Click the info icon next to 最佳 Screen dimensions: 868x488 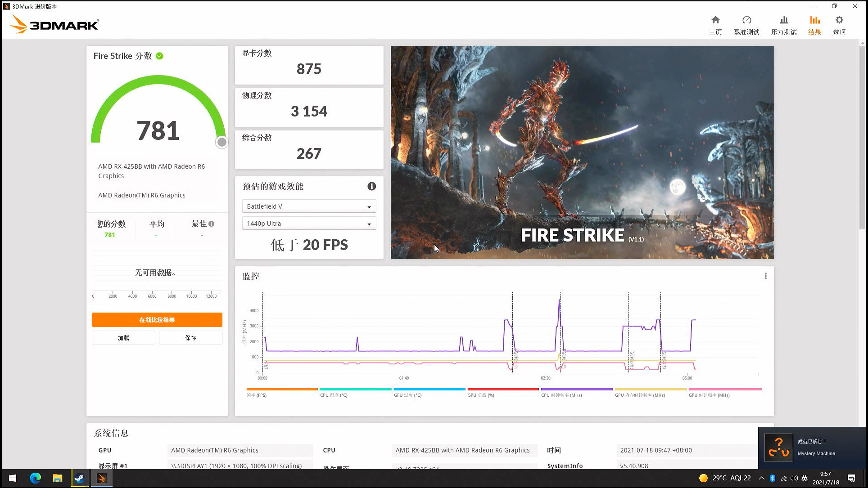click(x=211, y=224)
